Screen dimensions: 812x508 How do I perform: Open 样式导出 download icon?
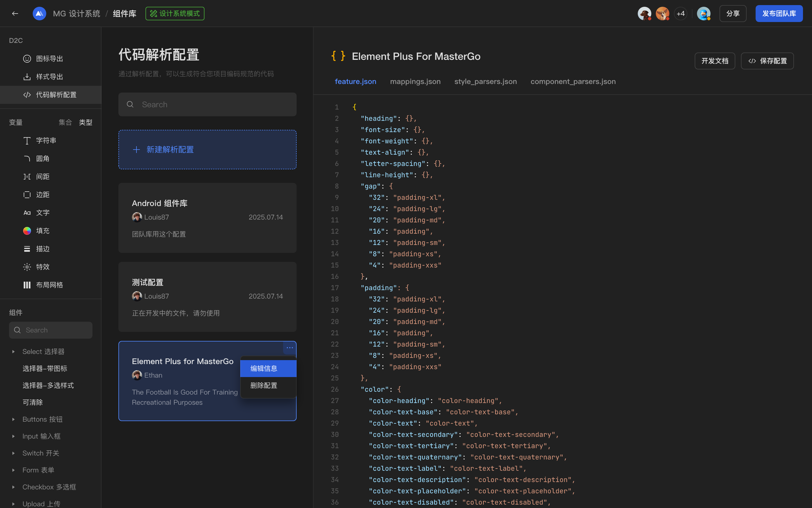pos(27,77)
